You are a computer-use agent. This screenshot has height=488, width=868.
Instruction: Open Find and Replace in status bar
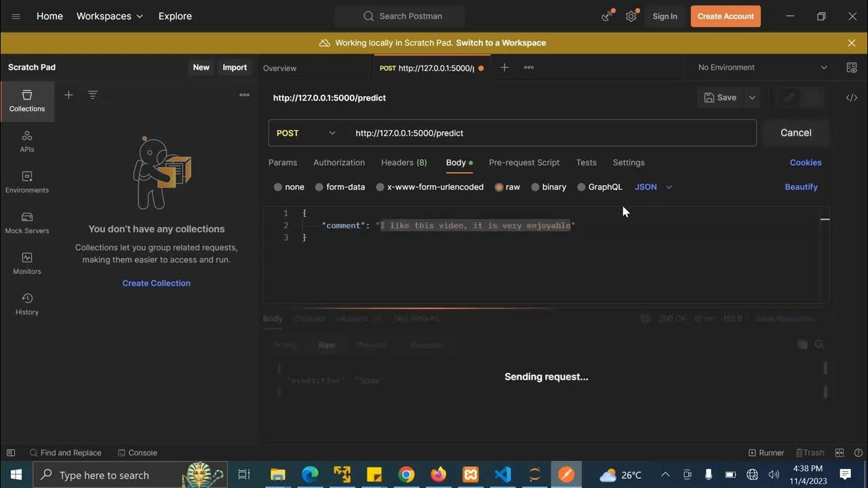[x=65, y=453]
